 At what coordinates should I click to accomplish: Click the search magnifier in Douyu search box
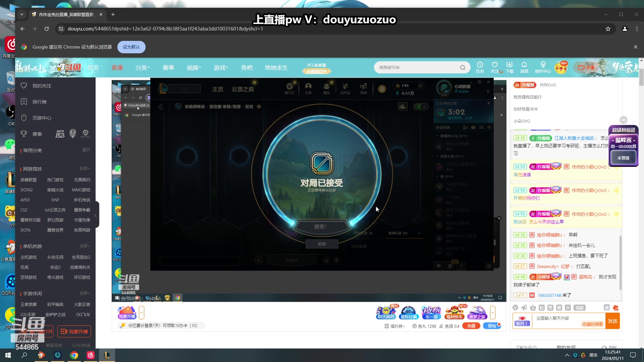pos(463,67)
